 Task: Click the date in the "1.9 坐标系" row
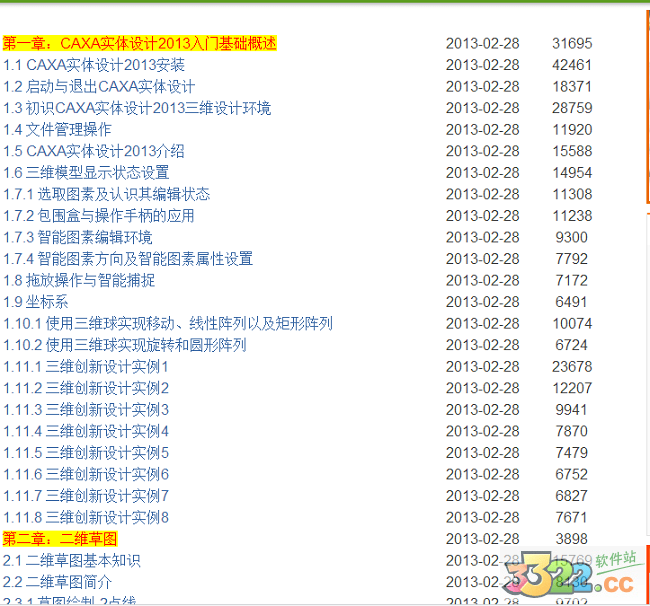483,302
